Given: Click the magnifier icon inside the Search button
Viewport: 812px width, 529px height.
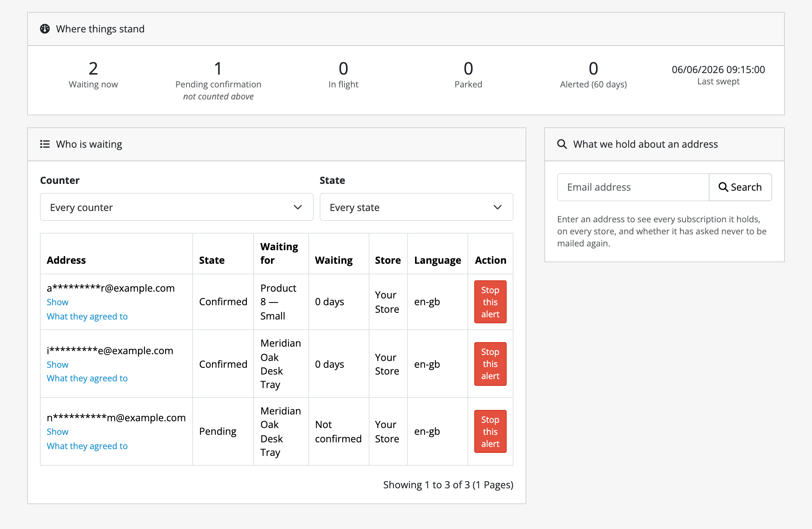Looking at the screenshot, I should coord(723,187).
